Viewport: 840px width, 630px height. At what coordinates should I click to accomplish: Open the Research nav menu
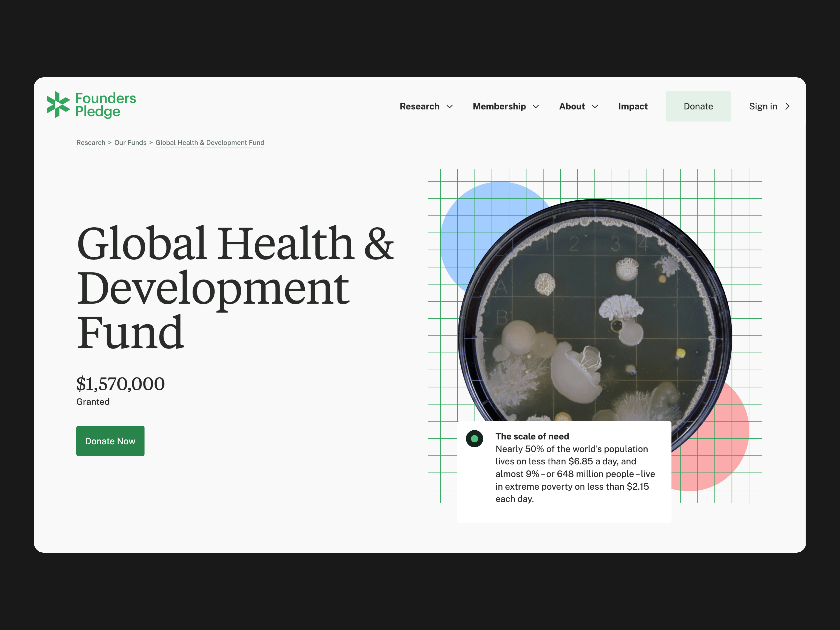[x=419, y=106]
